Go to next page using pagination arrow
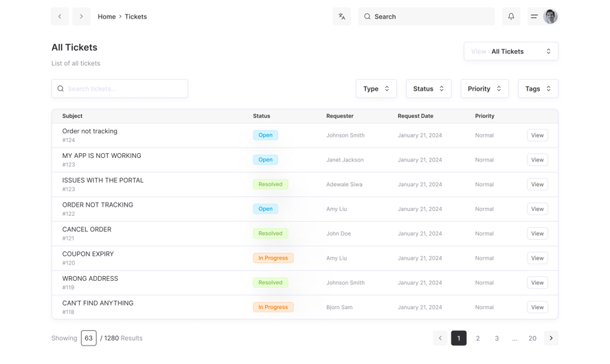Screen dimensions: 610x364 click(x=551, y=338)
